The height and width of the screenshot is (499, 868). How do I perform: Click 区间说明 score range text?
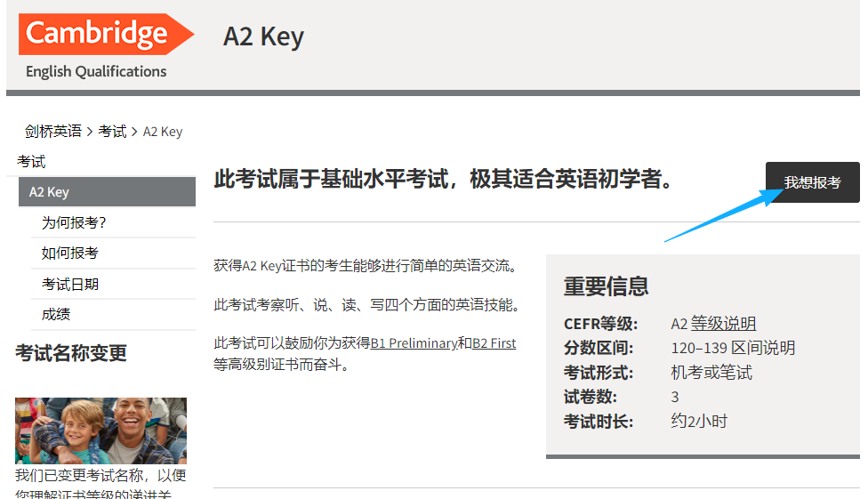pos(763,348)
